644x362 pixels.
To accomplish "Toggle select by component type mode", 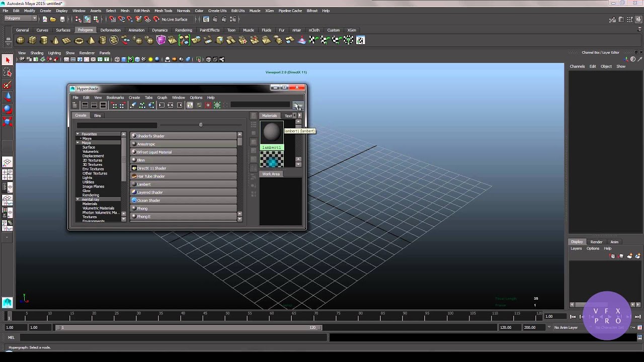I will click(96, 19).
